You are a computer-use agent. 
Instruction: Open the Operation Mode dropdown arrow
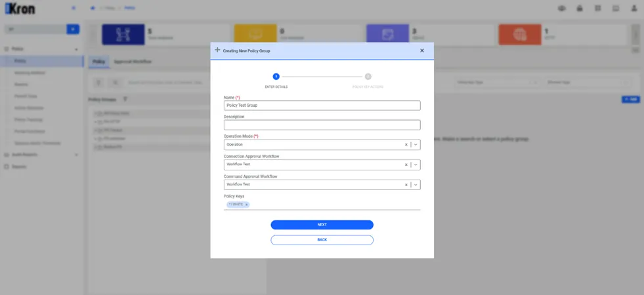click(x=416, y=145)
